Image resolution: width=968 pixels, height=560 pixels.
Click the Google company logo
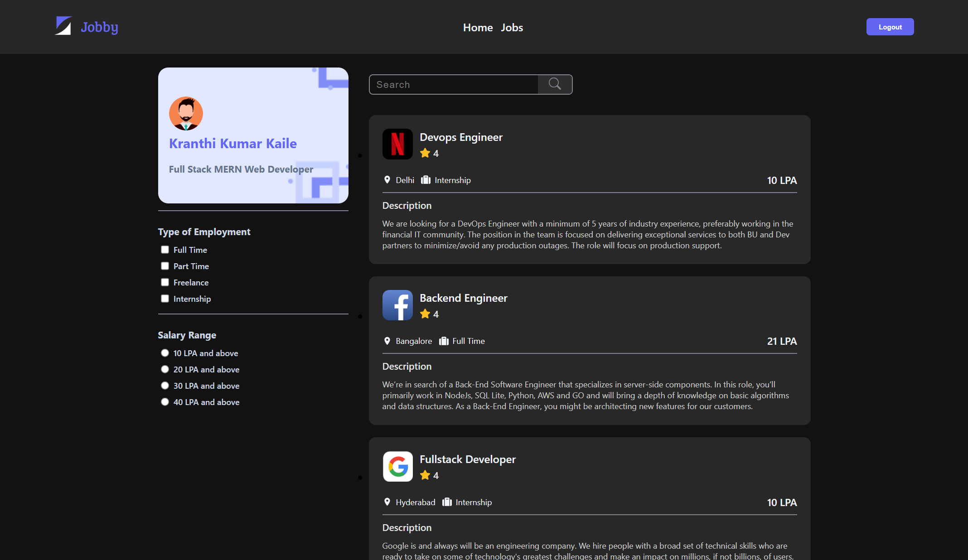pyautogui.click(x=397, y=466)
